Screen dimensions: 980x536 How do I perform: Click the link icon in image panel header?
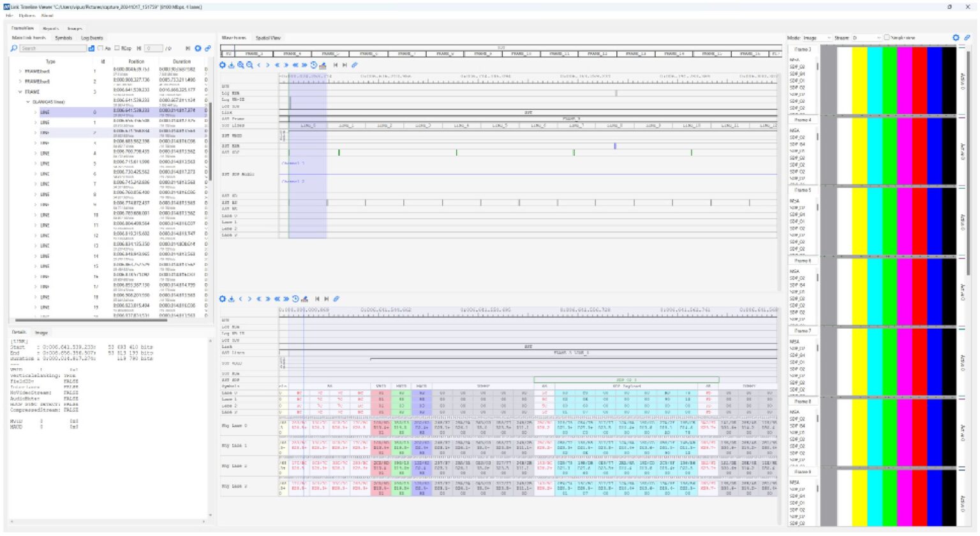point(967,38)
